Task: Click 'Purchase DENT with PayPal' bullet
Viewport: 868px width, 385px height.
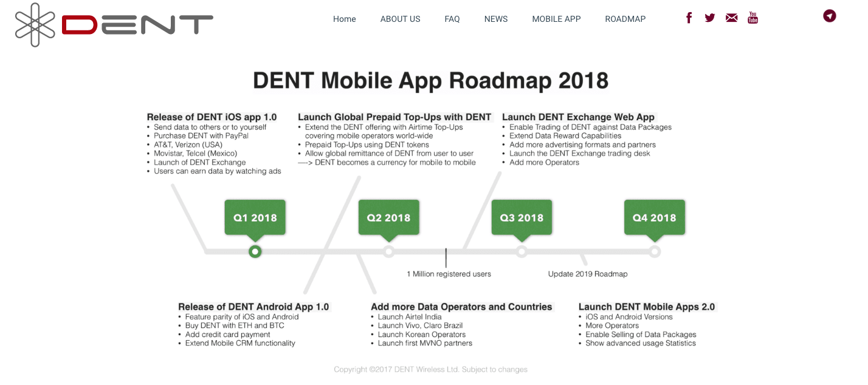Action: pos(201,136)
